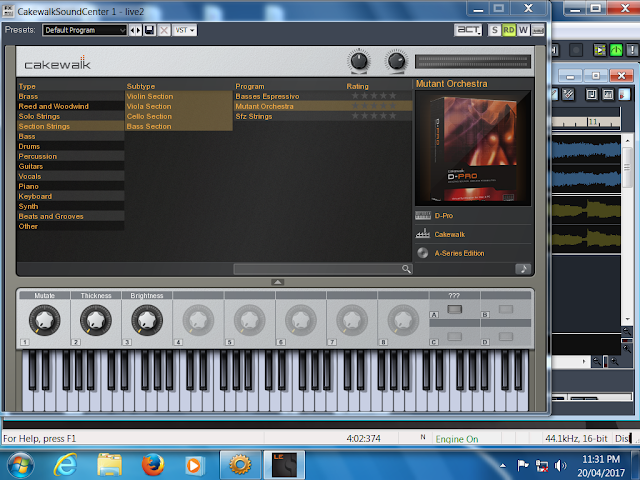Turn the Mutate knob
Screen dimensions: 640x480
pyautogui.click(x=44, y=320)
